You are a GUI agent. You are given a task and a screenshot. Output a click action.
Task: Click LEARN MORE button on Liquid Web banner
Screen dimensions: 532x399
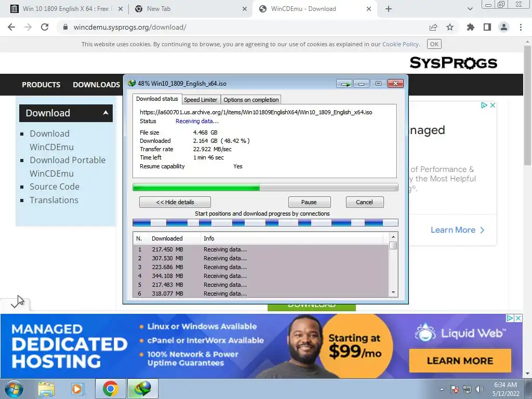(x=460, y=361)
